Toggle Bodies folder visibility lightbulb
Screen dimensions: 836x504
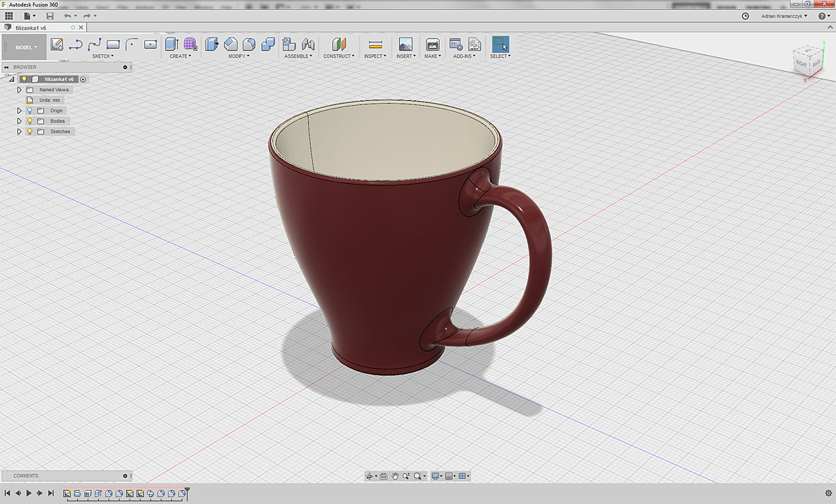[x=30, y=121]
